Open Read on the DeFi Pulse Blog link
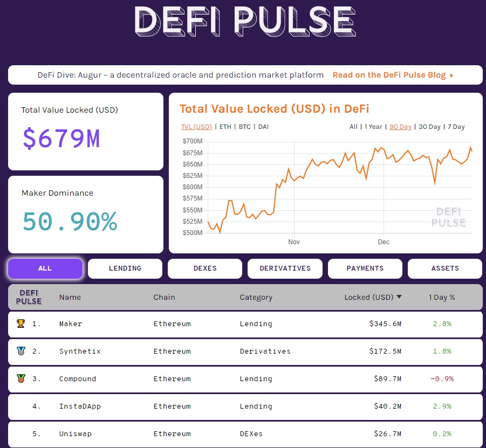486x448 pixels. [x=389, y=75]
